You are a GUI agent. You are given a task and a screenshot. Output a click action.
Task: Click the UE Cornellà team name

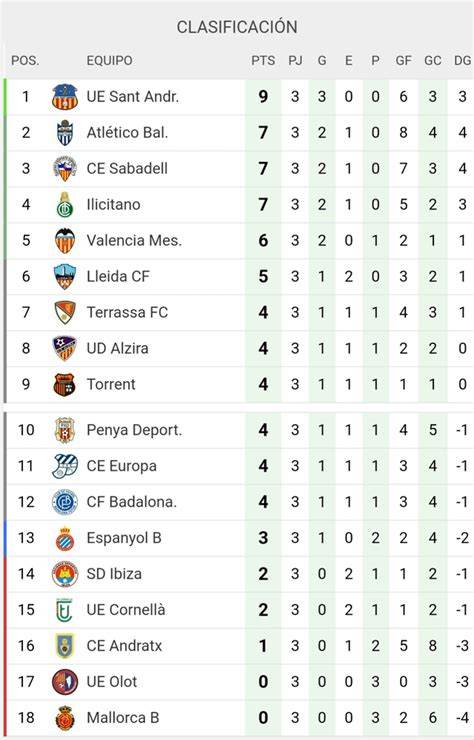(126, 610)
